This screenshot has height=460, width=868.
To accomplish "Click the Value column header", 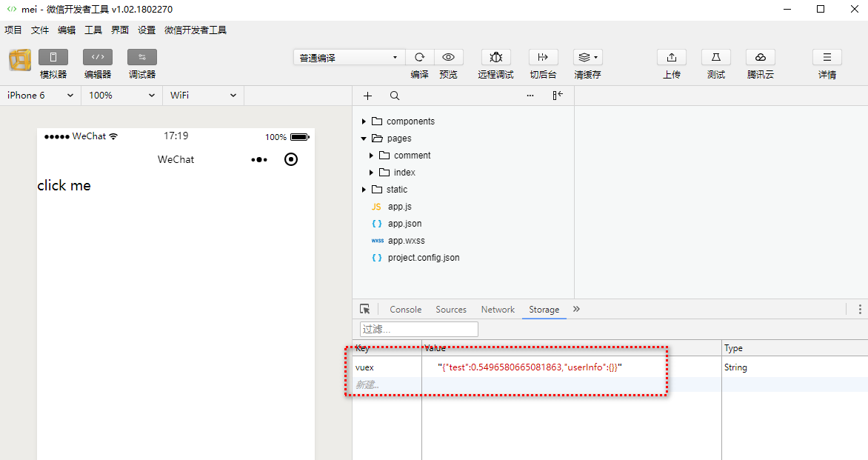I will tap(435, 348).
